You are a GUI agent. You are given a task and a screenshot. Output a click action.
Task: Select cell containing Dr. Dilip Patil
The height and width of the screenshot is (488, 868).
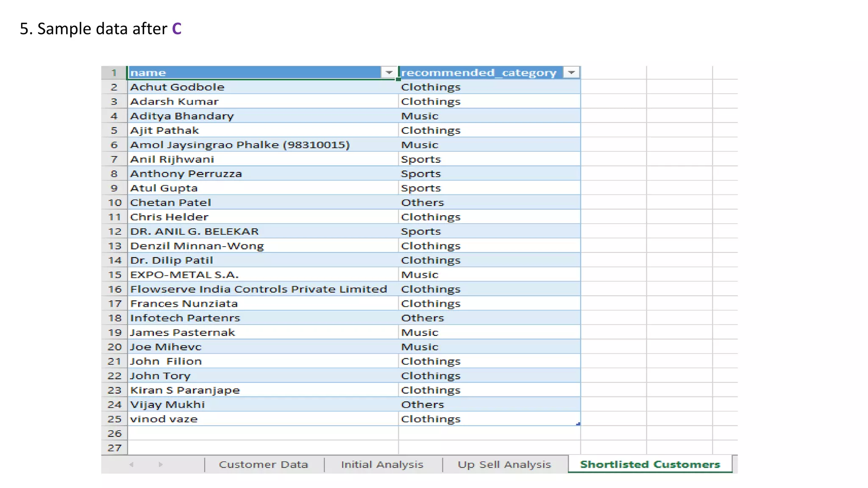(x=263, y=260)
